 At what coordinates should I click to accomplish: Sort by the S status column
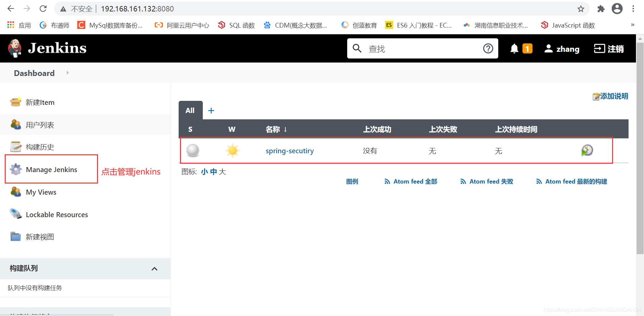click(x=190, y=129)
